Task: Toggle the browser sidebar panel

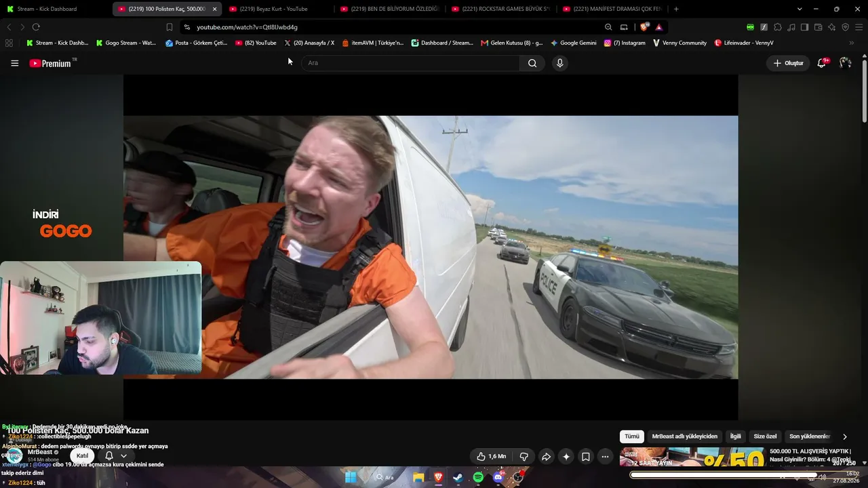Action: click(805, 27)
